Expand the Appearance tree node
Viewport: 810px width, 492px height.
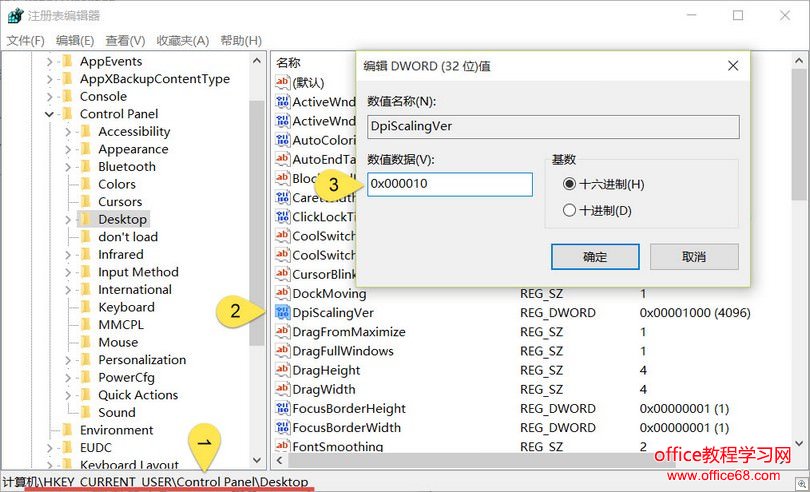[x=68, y=149]
